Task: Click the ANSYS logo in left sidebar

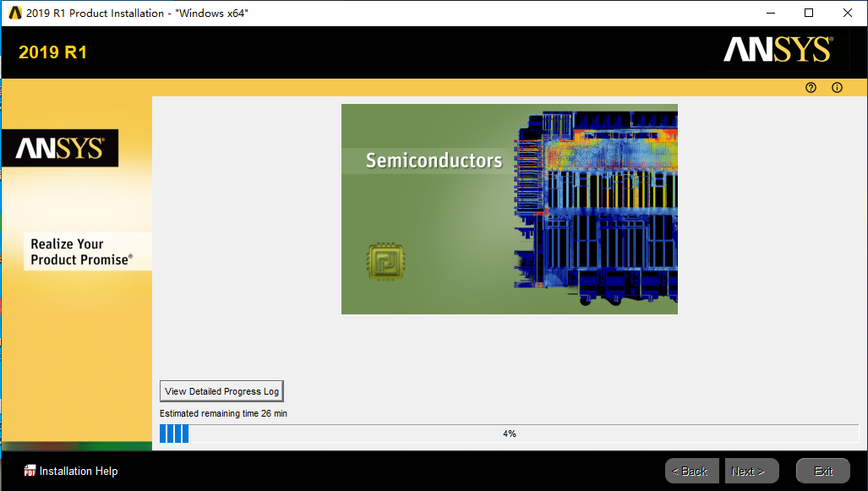Action: point(60,148)
